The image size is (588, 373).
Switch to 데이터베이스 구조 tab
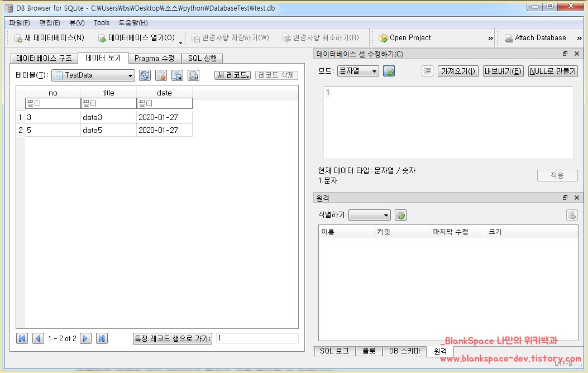click(44, 59)
